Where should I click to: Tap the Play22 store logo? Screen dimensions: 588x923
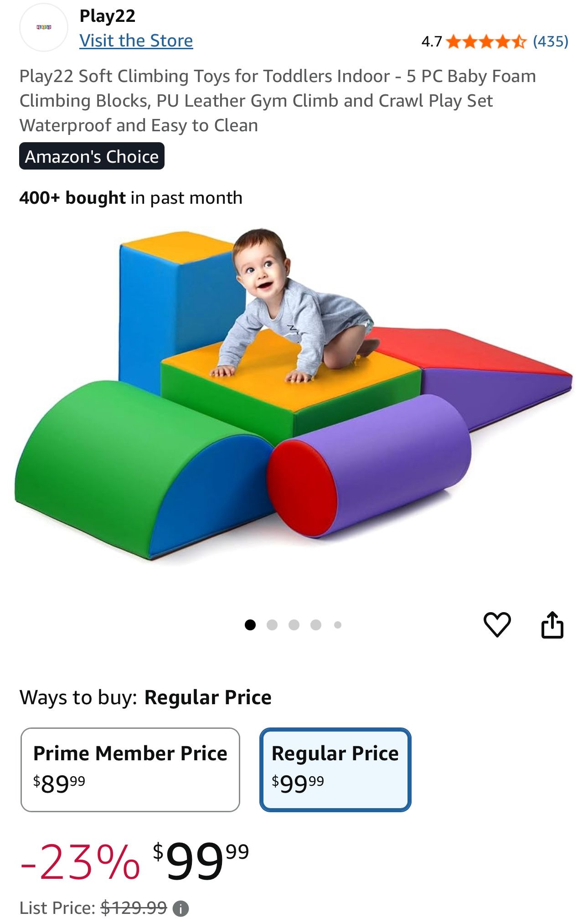44,27
